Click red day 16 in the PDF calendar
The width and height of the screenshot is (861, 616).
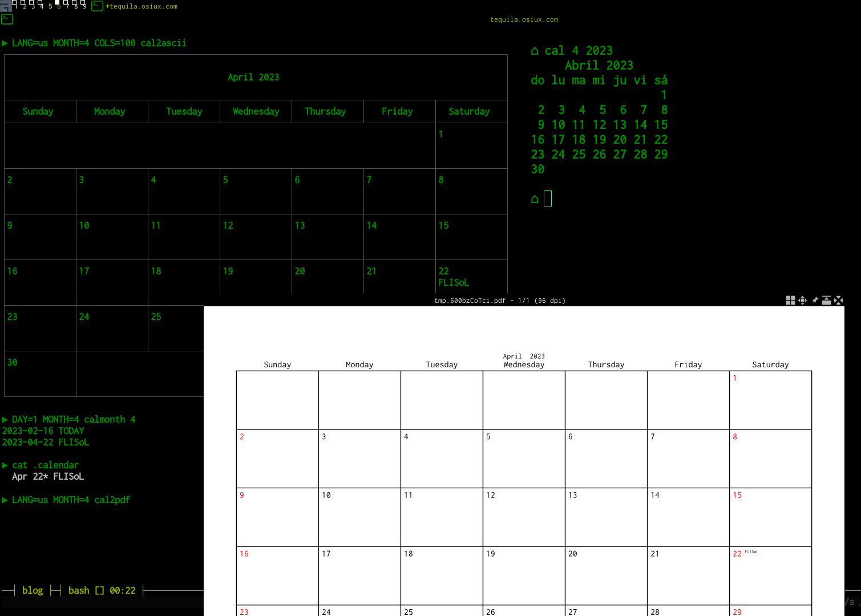[244, 554]
